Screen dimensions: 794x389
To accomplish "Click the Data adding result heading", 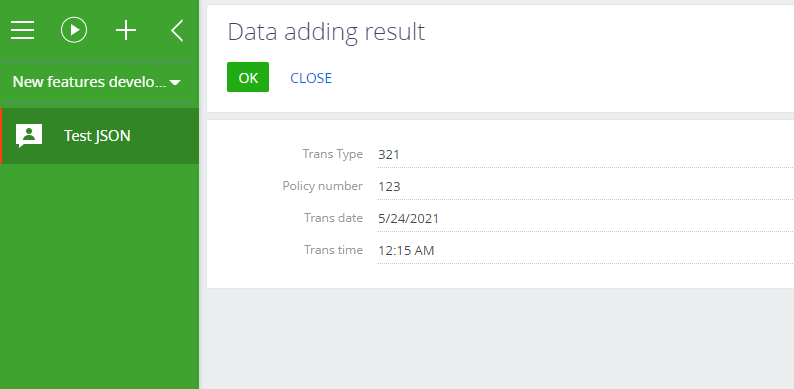I will tap(326, 31).
